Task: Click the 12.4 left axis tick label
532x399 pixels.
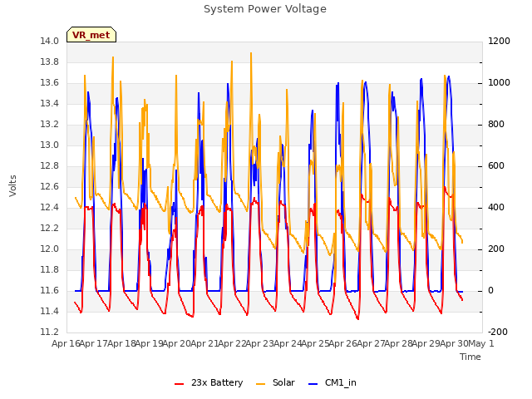Action: (50, 207)
